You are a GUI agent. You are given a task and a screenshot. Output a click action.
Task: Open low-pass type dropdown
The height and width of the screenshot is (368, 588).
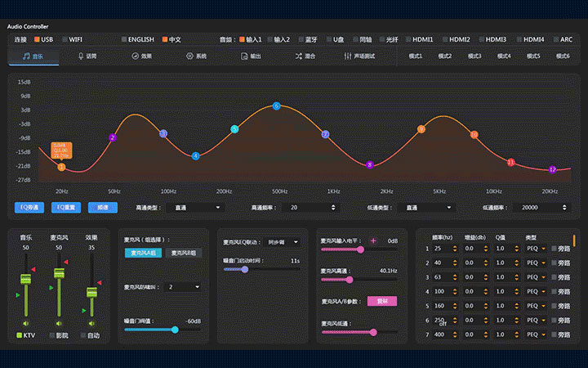pos(426,207)
